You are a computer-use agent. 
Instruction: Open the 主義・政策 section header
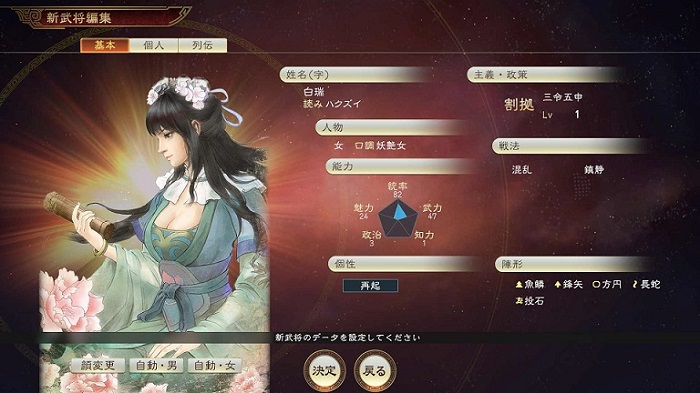(x=545, y=75)
